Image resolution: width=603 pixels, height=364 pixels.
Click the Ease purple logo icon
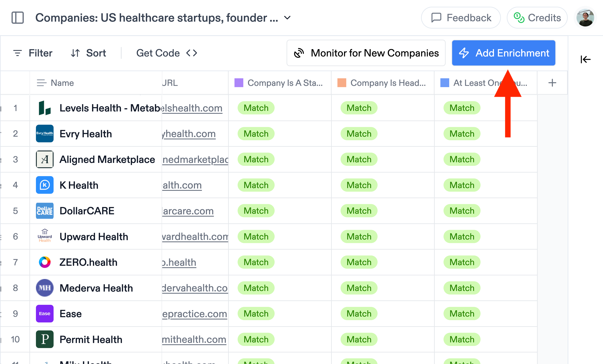click(x=45, y=314)
